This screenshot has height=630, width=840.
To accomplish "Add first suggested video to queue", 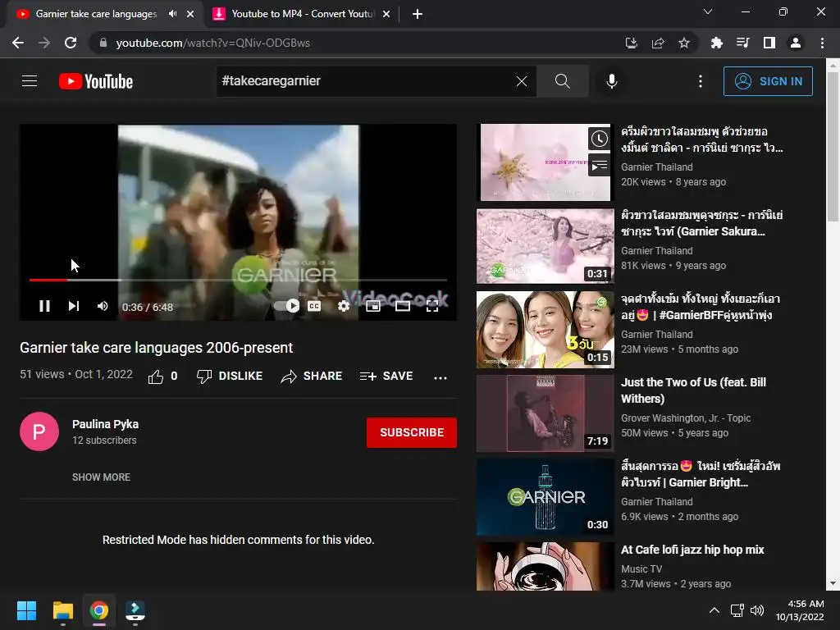I will pos(599,165).
